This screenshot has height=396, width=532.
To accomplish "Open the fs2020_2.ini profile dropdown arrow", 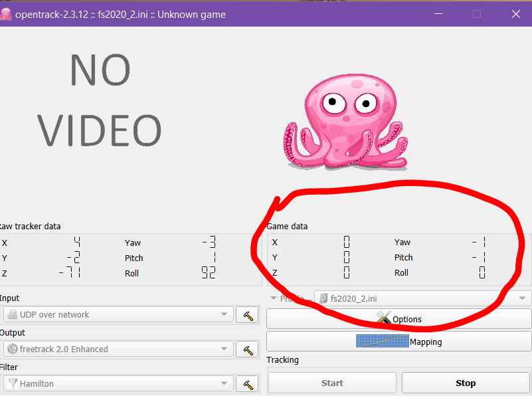I will 522,298.
